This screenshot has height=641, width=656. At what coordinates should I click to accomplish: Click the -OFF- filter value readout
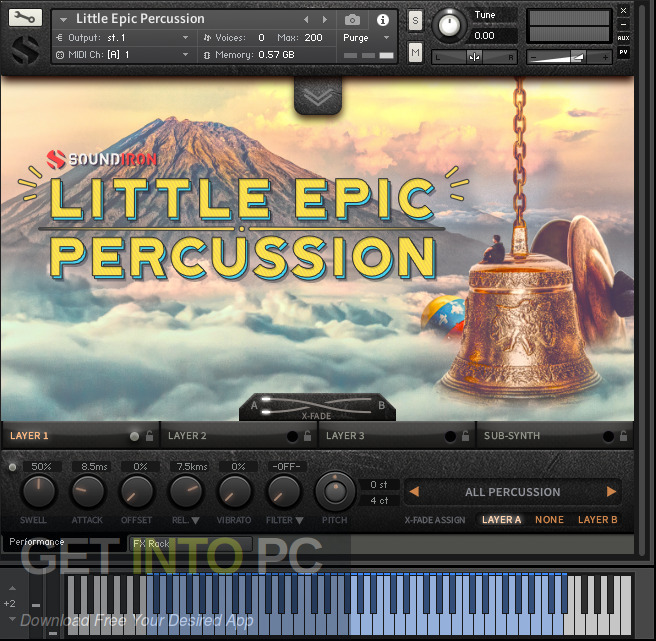click(x=287, y=467)
